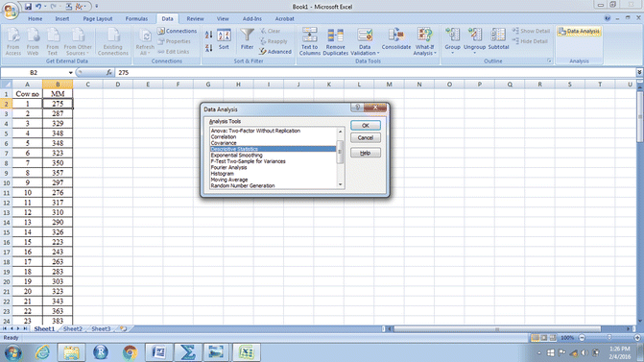The height and width of the screenshot is (362, 644).
Task: Select Correlation in Analysis Tools list
Action: (x=273, y=136)
